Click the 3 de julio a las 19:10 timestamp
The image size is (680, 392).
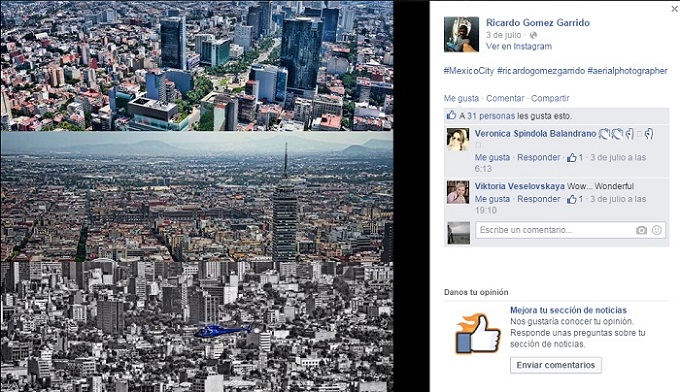click(x=560, y=205)
